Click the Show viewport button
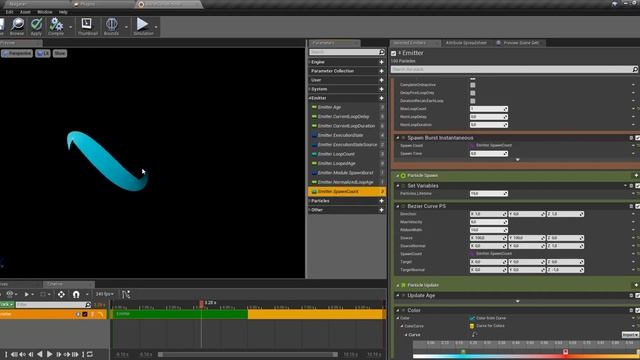 point(60,53)
